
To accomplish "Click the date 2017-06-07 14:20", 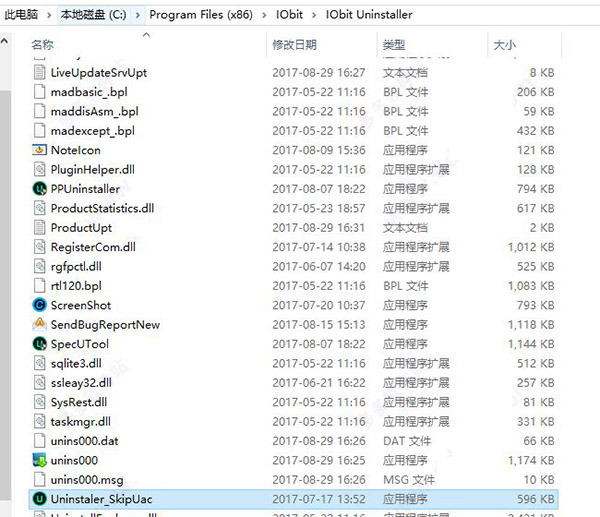I will click(319, 266).
